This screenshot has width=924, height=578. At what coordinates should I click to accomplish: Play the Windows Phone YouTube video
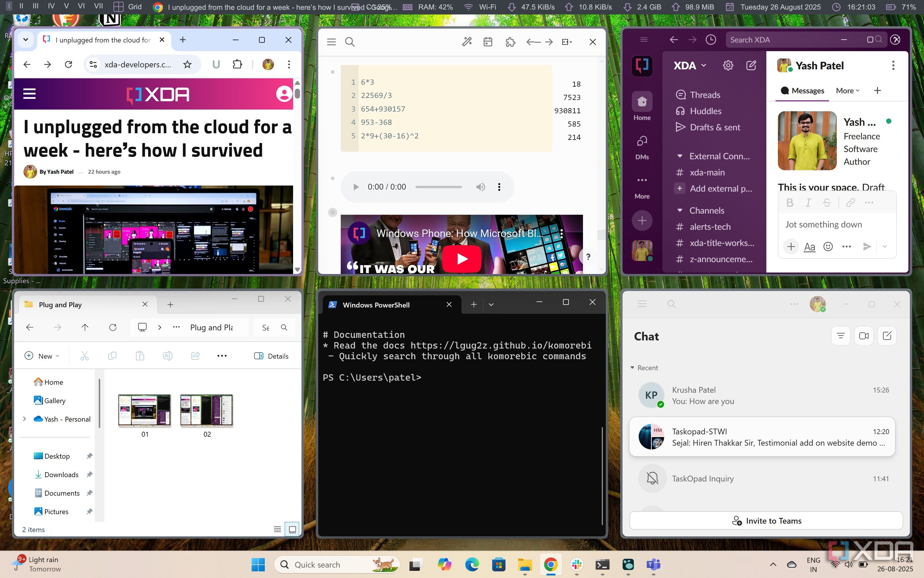[x=462, y=259]
